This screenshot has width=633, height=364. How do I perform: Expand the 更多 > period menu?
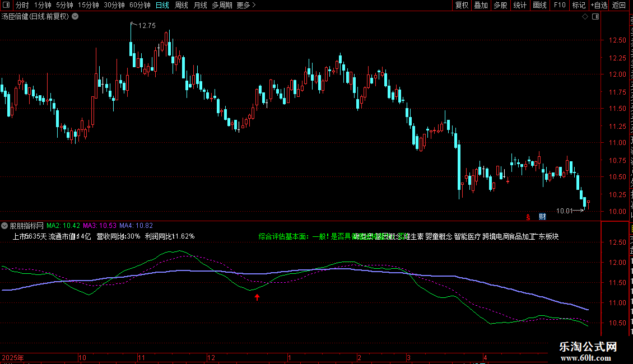[x=246, y=5]
